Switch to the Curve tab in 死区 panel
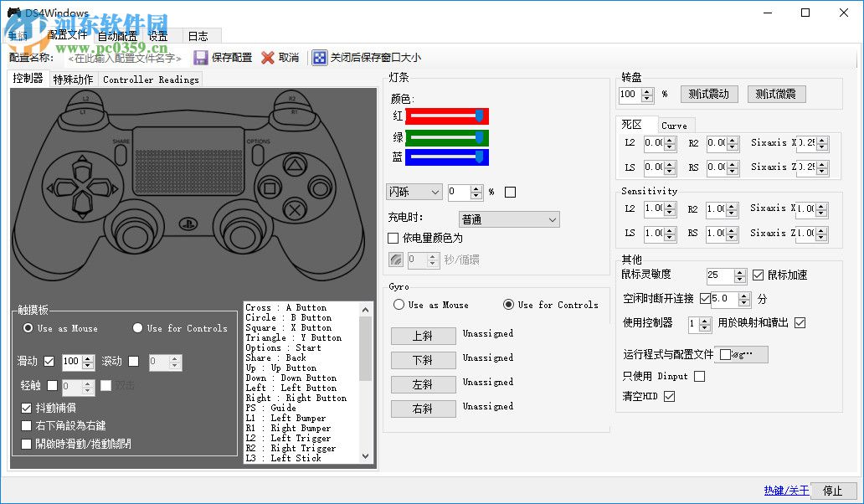Screen dimensions: 864x504 coord(675,125)
